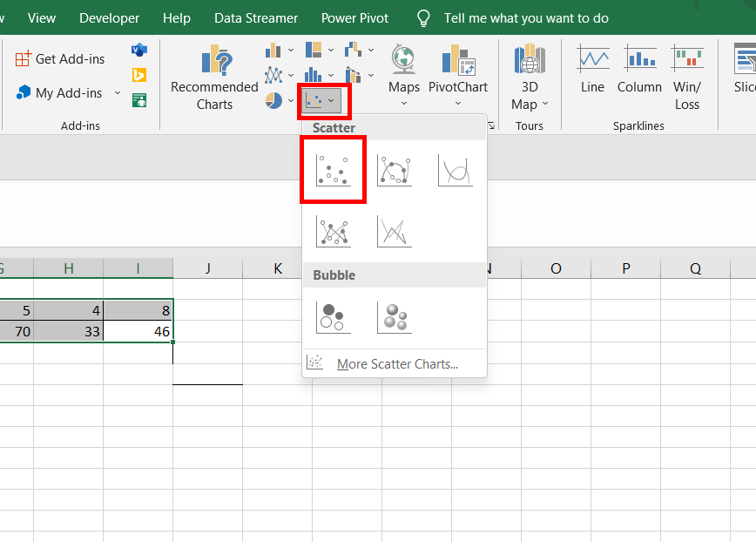This screenshot has width=756, height=542.
Task: Click the Insert Hierarchy Chart icon
Action: 314,50
